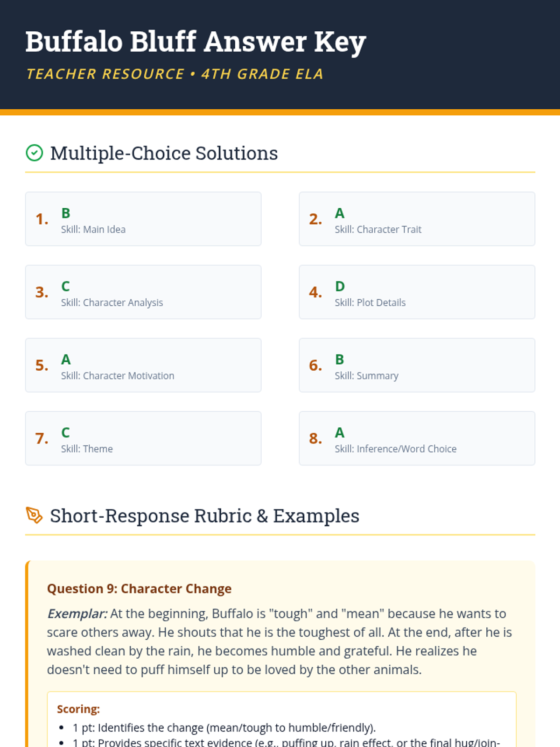The width and height of the screenshot is (560, 747).
Task: Click the orange number 7 question label
Action: [x=42, y=438]
